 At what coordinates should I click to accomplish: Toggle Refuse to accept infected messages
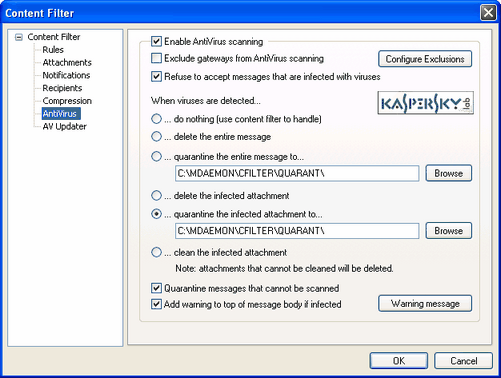click(x=156, y=77)
